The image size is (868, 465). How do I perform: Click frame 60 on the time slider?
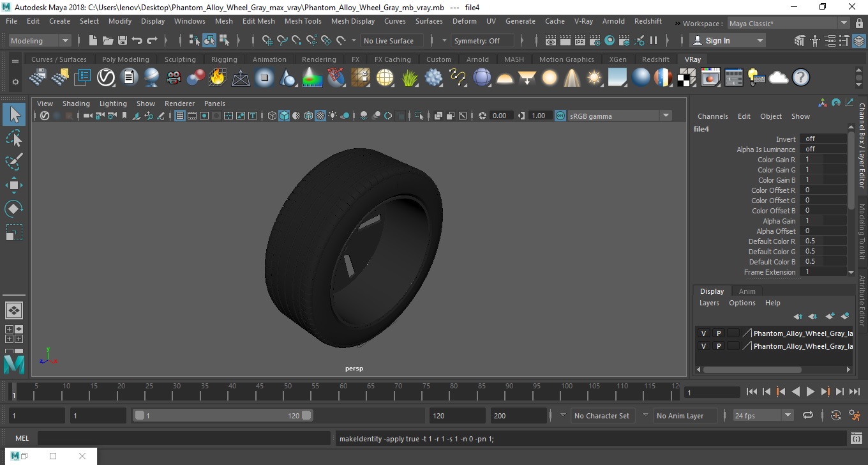(343, 392)
